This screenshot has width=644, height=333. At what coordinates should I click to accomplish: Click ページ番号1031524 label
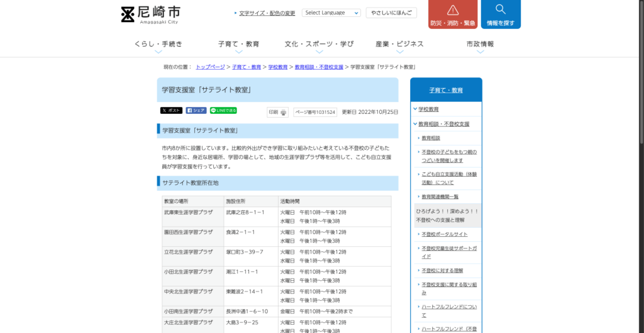coord(315,112)
